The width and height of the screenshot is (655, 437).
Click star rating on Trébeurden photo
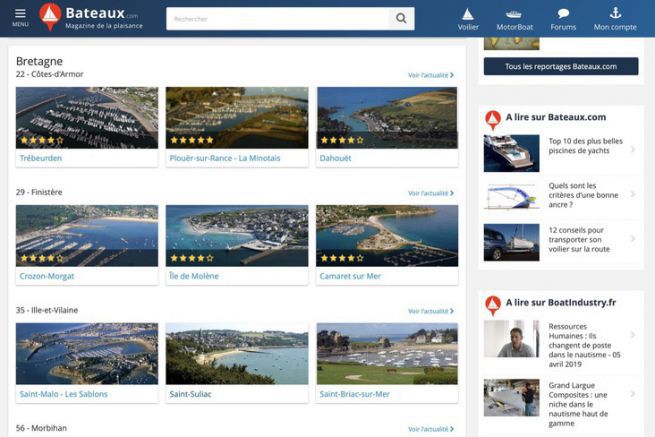pyautogui.click(x=42, y=140)
